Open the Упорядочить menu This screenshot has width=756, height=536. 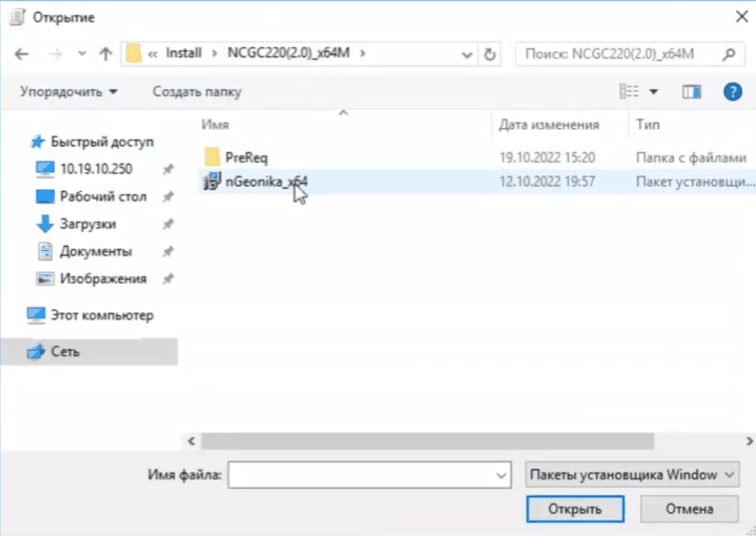click(69, 92)
